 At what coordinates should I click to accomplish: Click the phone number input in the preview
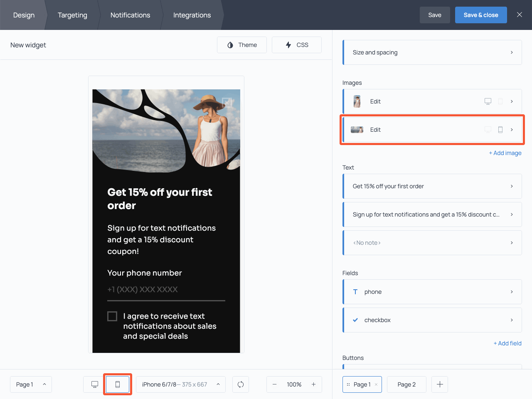pyautogui.click(x=166, y=289)
